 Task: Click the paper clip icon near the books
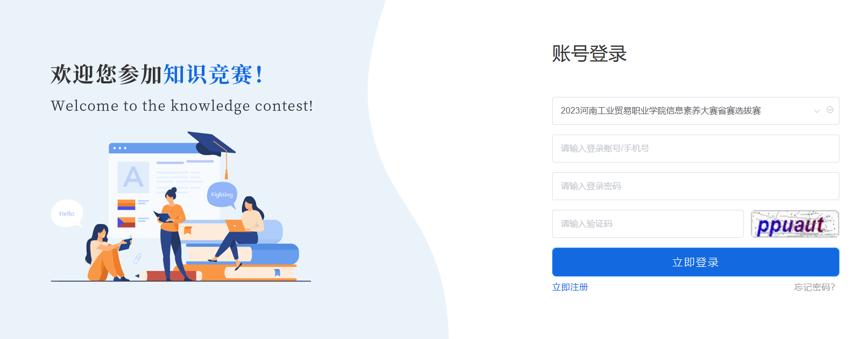(138, 259)
